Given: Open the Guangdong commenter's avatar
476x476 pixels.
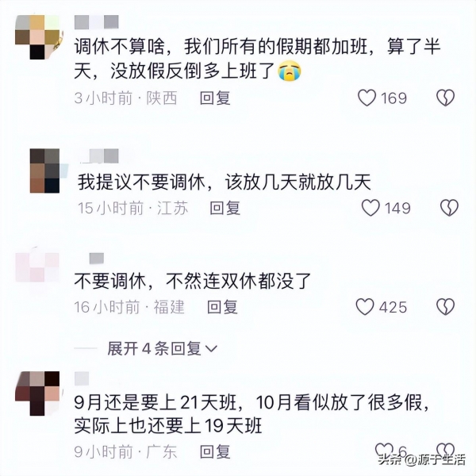Looking at the screenshot, I should coord(37,393).
